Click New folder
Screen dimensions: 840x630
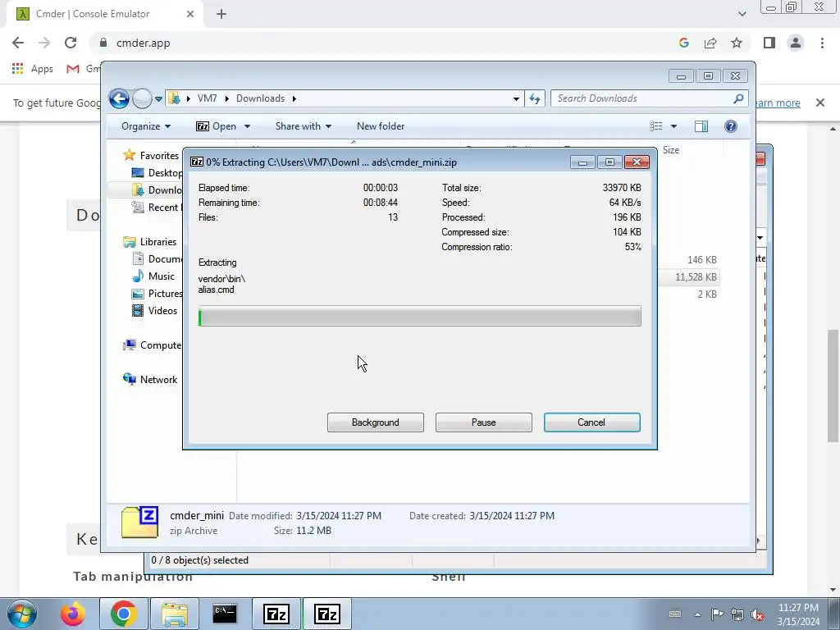[x=381, y=126]
